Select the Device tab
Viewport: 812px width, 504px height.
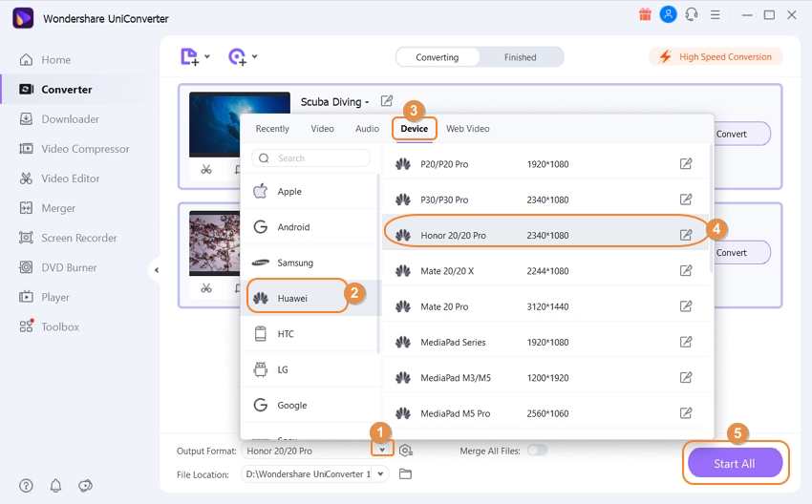click(x=415, y=128)
